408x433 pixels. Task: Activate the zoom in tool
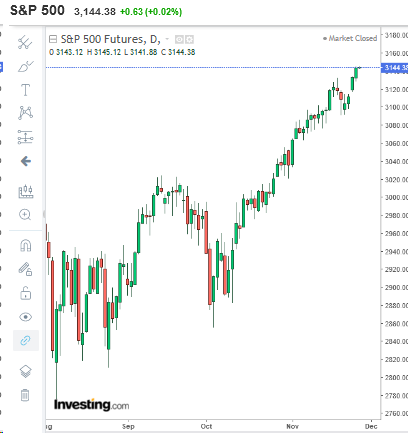(x=25, y=215)
